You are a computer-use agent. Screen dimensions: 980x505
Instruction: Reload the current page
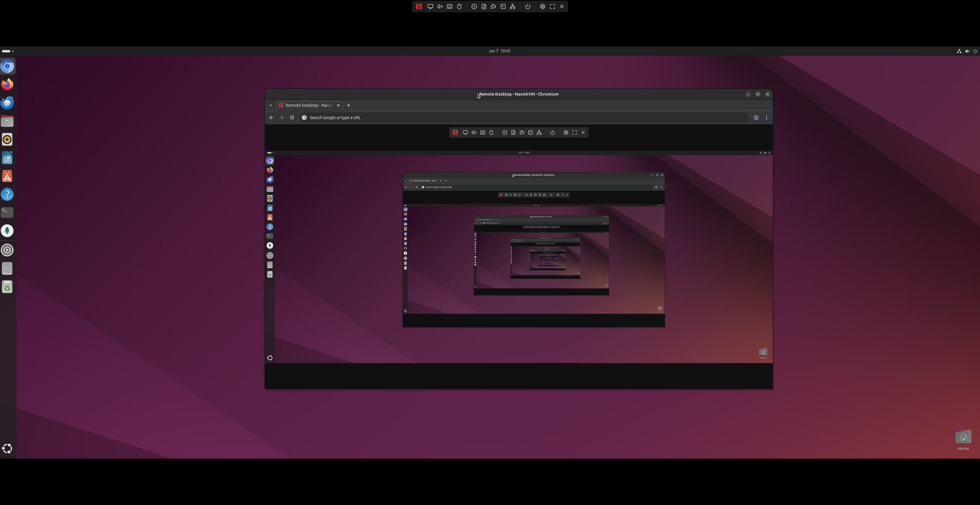[292, 117]
